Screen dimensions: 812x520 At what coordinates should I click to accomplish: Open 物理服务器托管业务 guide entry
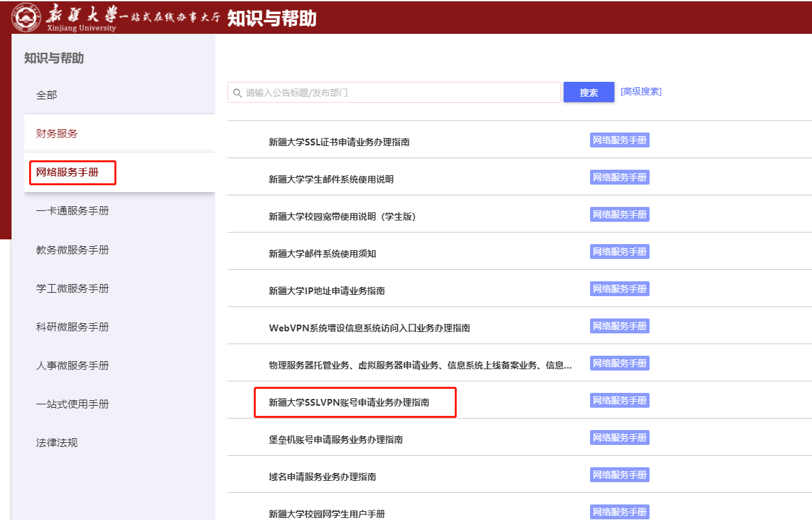tap(420, 365)
